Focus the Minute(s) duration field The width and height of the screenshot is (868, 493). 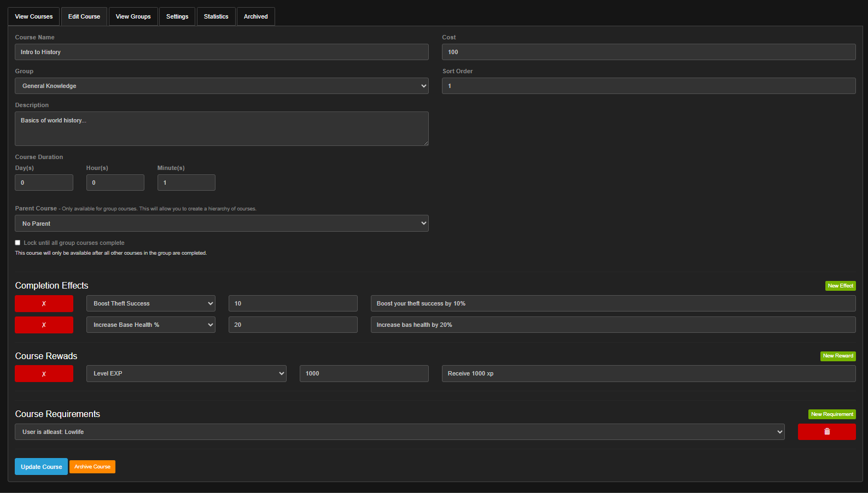(186, 183)
